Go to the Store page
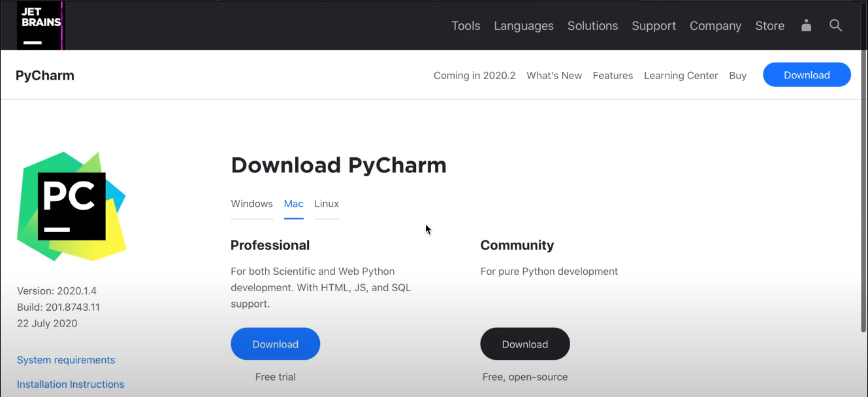This screenshot has width=868, height=397. point(770,26)
